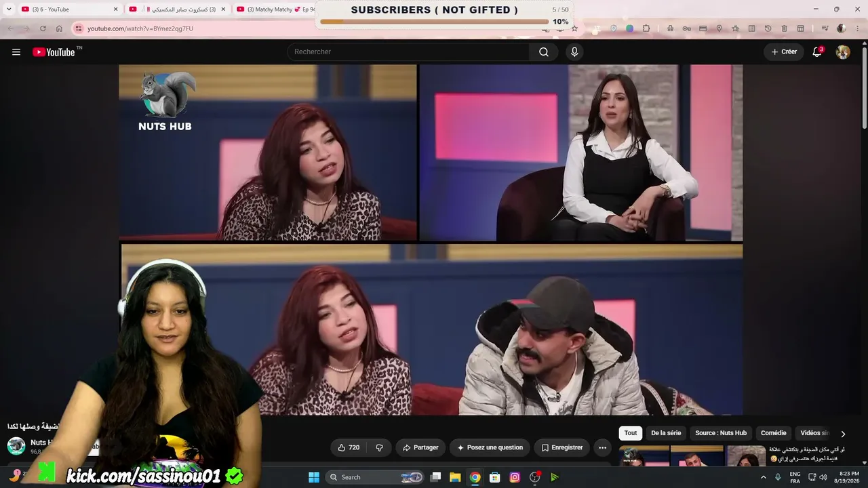Click the Créer button
868x488 pixels.
click(x=784, y=52)
